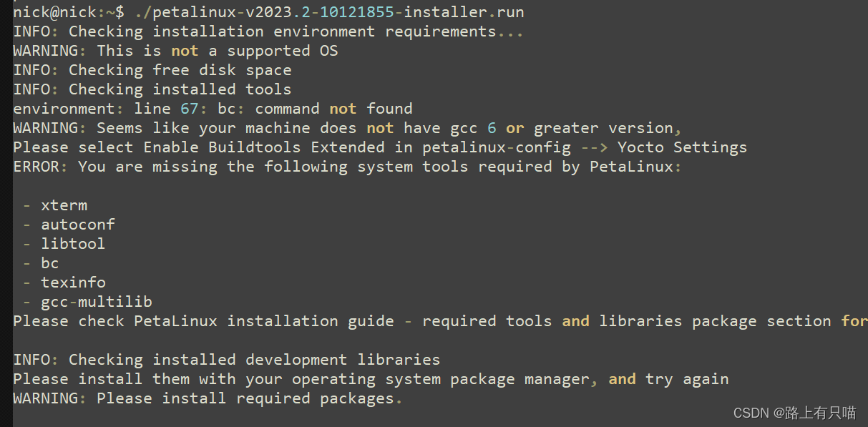
Task: Select the 'Enable Buildtools Extended' line
Action: point(380,147)
